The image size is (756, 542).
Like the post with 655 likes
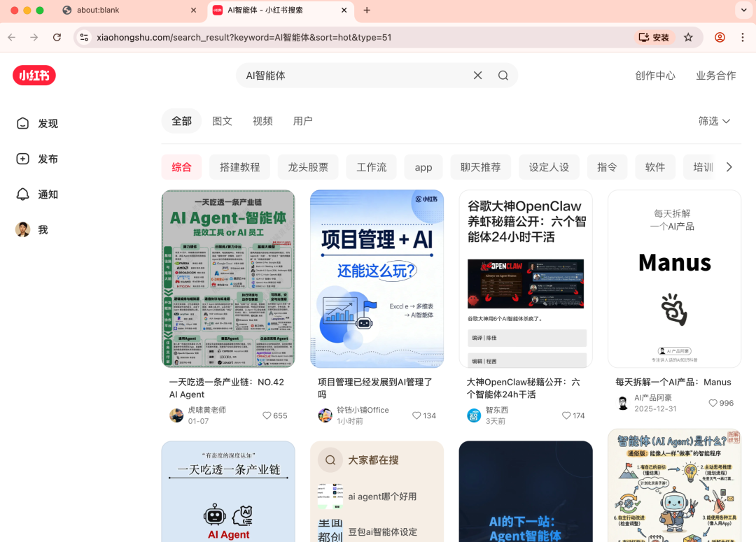pyautogui.click(x=267, y=415)
